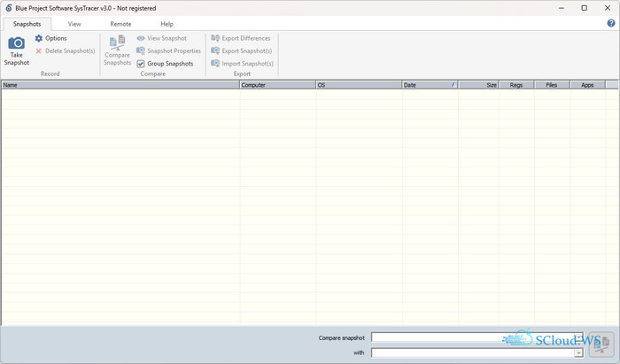Switch to the View tab
The image size is (620, 364).
74,24
